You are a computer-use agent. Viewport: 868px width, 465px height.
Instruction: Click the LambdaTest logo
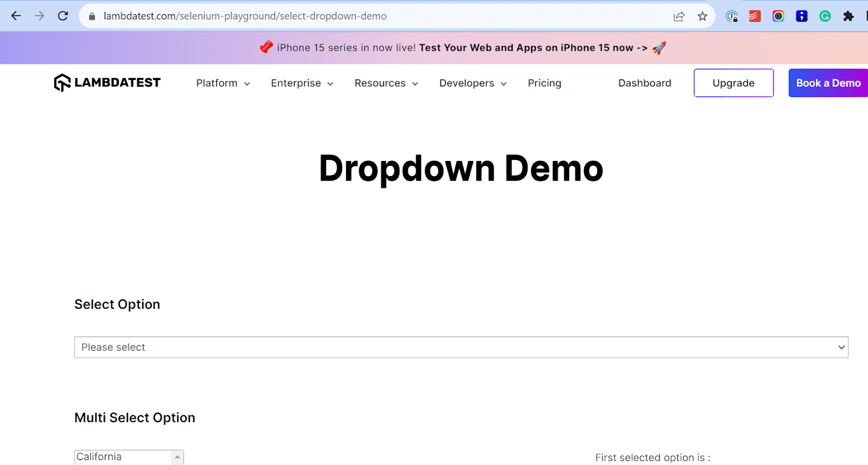(x=107, y=82)
